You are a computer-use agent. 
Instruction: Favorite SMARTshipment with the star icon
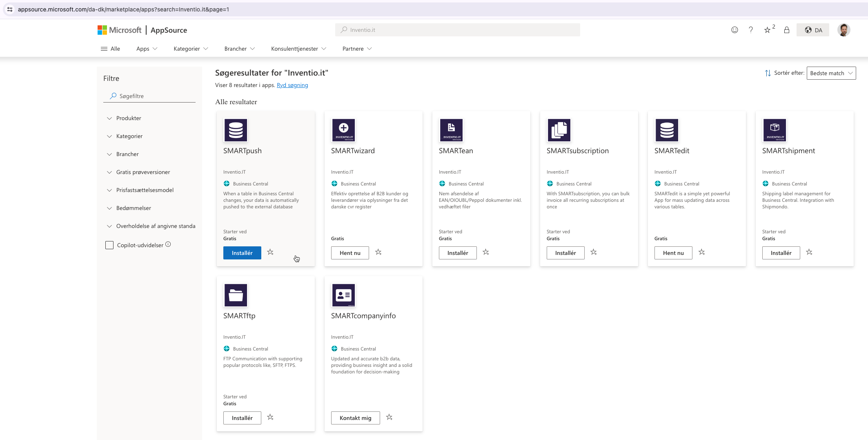[x=809, y=252]
